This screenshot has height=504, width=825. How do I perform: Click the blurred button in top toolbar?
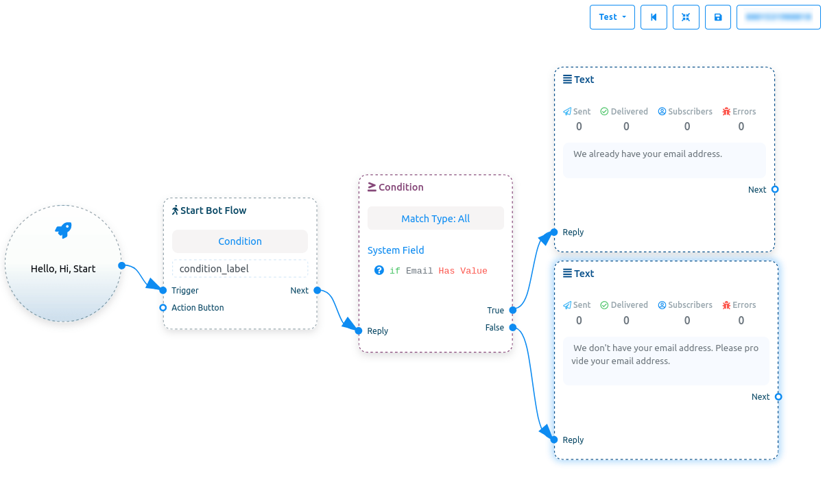click(x=778, y=17)
